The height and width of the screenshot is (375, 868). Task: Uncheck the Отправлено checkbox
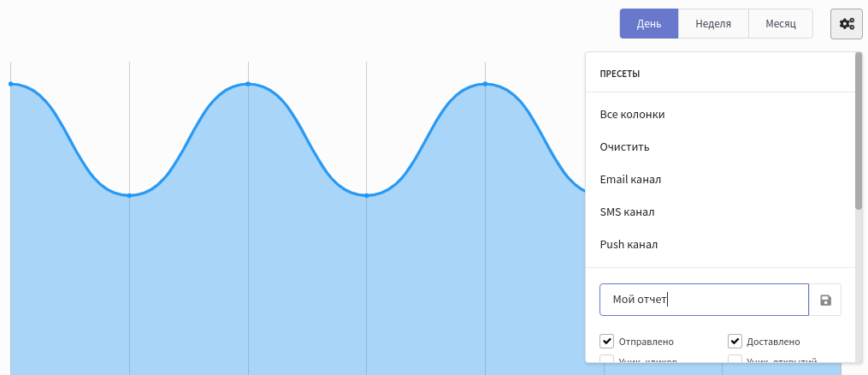[607, 341]
